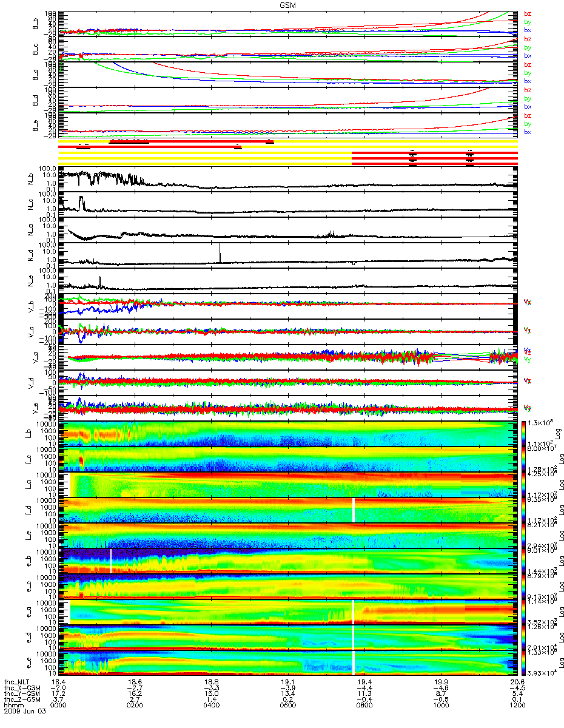Click the 1000 time tick label
Image resolution: width=564 pixels, height=728 pixels.
coord(440,706)
